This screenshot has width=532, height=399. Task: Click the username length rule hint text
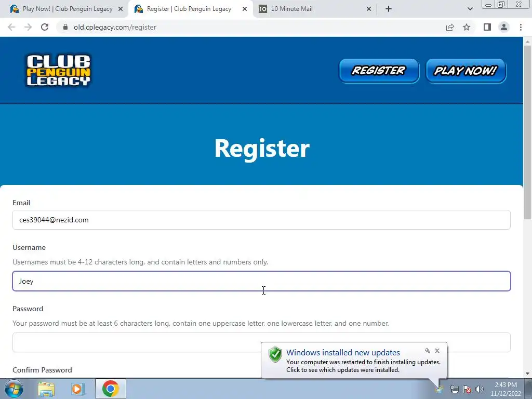[140, 262]
